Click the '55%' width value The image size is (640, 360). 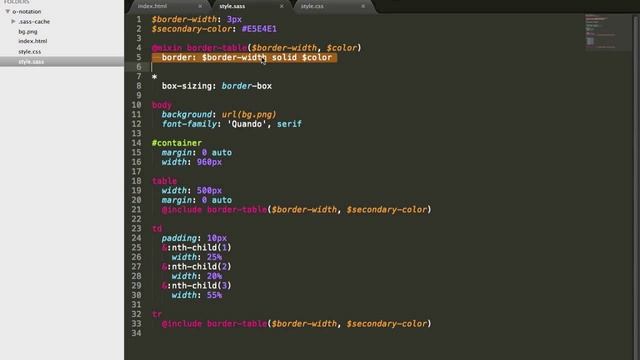tap(214, 295)
